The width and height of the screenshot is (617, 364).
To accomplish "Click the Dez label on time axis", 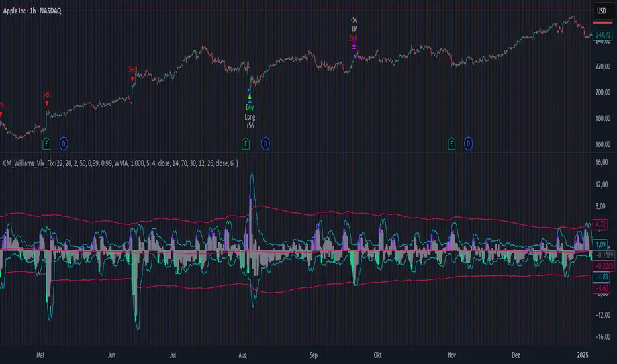I will coord(516,355).
